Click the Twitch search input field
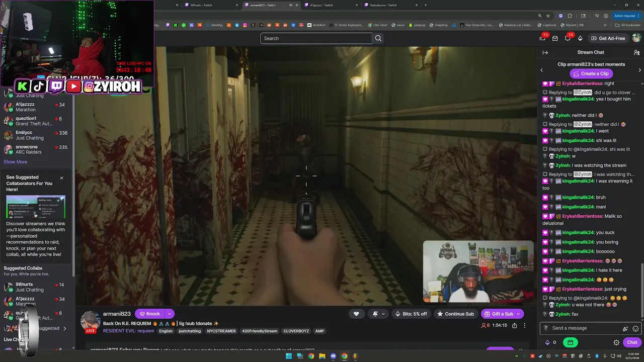The image size is (644, 362). coord(316,38)
